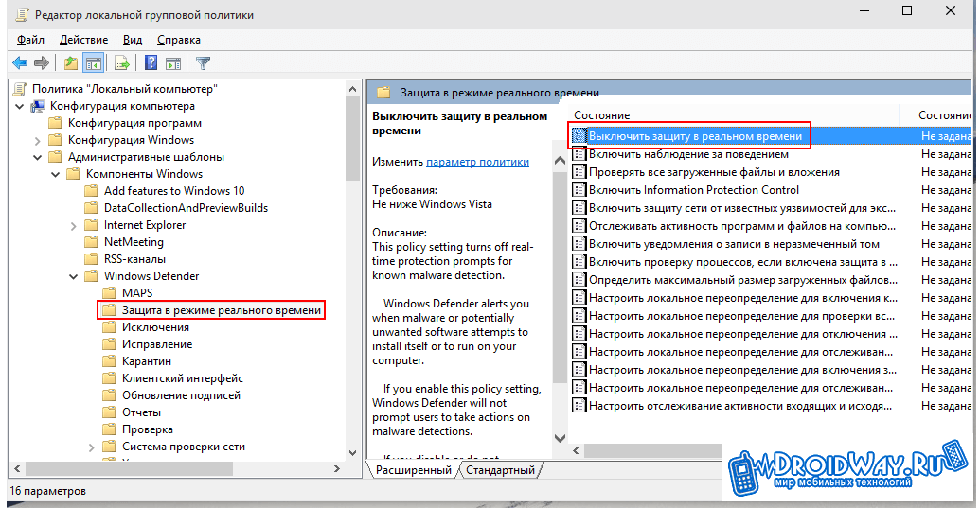The height and width of the screenshot is (508, 980).
Task: Go back with the blue left arrow toolbar icon
Action: coord(20,62)
